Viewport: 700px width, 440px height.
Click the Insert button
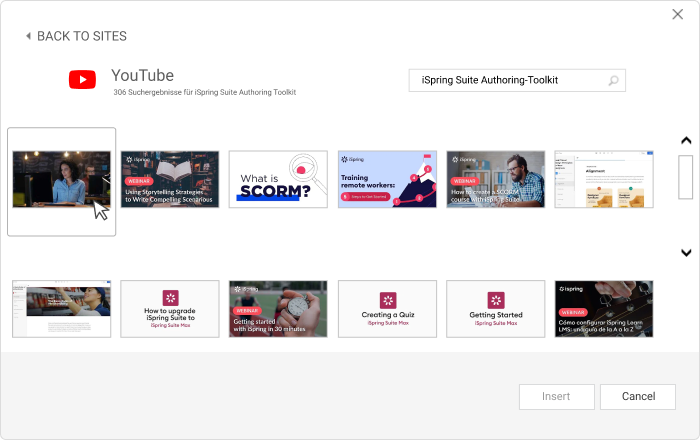pos(557,397)
